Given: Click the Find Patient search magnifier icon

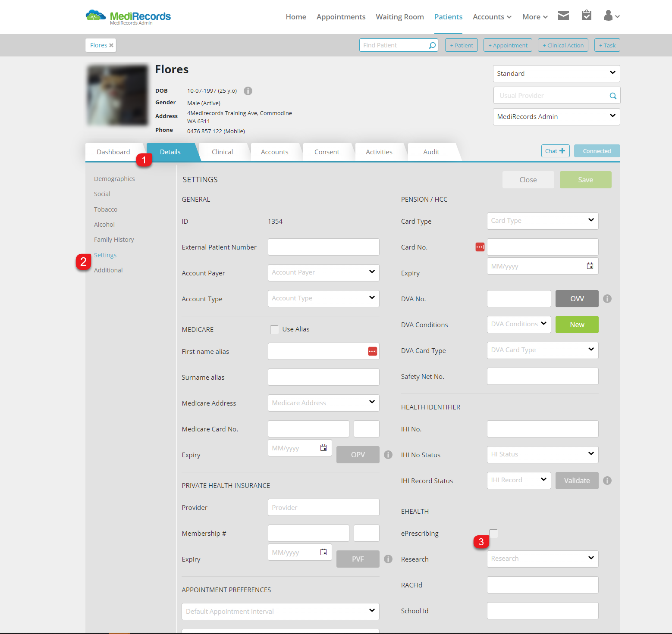Looking at the screenshot, I should point(432,45).
